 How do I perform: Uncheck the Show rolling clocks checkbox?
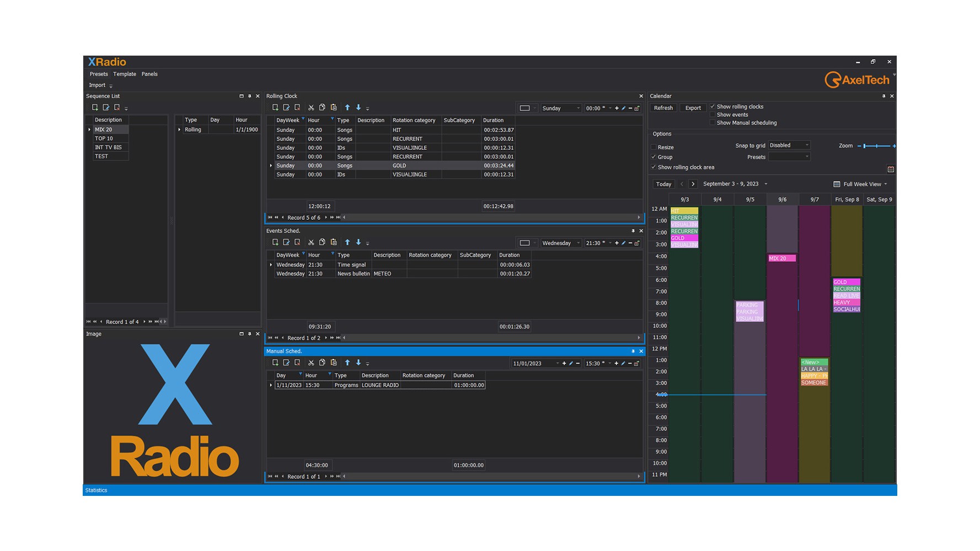[713, 107]
